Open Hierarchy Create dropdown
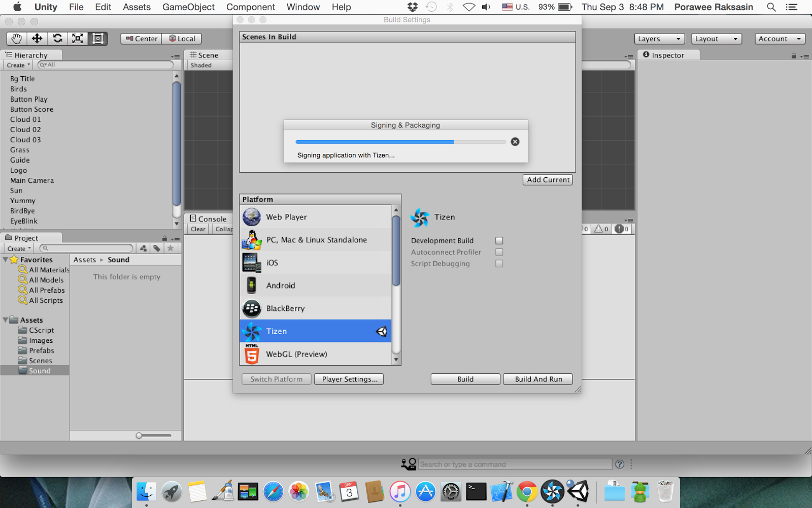This screenshot has height=508, width=812. pyautogui.click(x=18, y=65)
